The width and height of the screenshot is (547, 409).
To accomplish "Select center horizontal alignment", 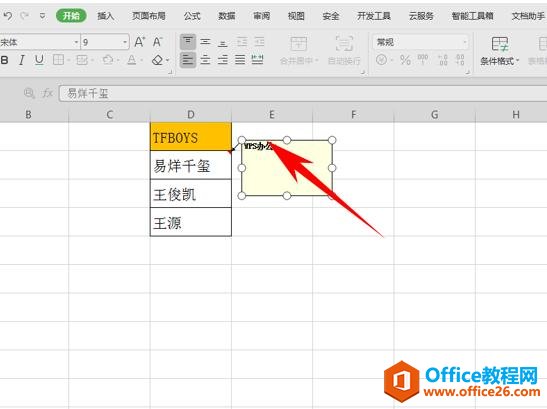I will coord(205,60).
